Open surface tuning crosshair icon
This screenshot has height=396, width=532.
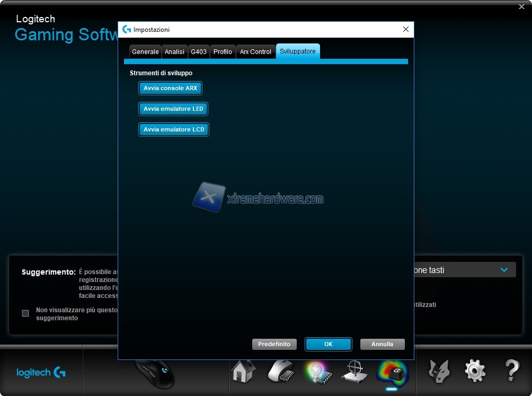354,371
